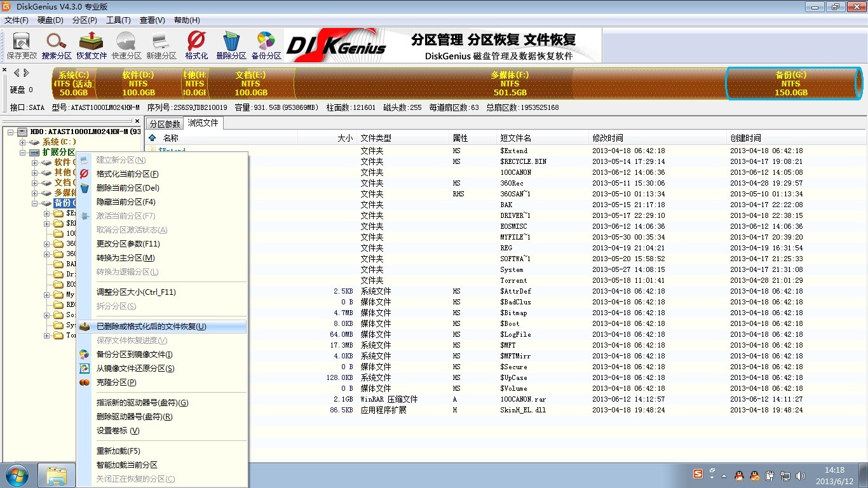Viewport: 868px width, 488px height.
Task: Collapse the HD0 disk root node
Action: [11, 132]
